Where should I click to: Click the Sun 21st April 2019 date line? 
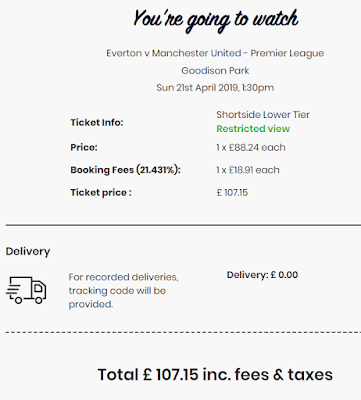point(215,88)
